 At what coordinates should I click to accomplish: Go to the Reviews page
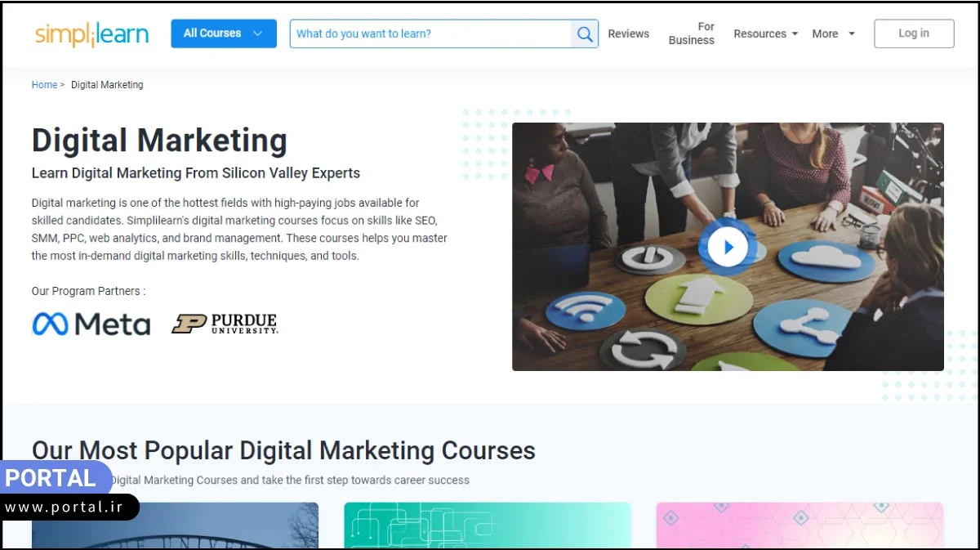628,34
